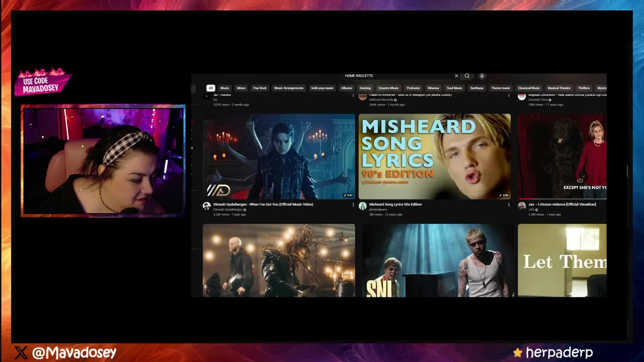The width and height of the screenshot is (644, 362).
Task: Open Misheard Song Lyrics 90s Edition thumbnail
Action: (x=435, y=156)
